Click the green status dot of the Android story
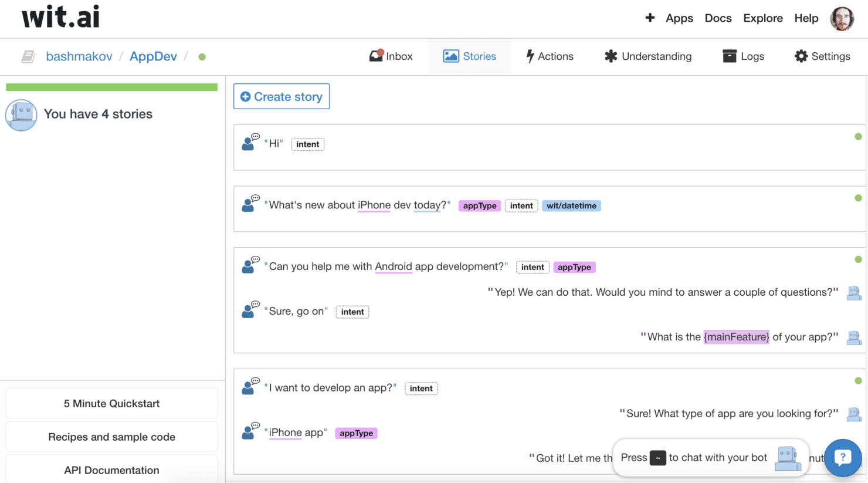The image size is (868, 483). coord(858,259)
